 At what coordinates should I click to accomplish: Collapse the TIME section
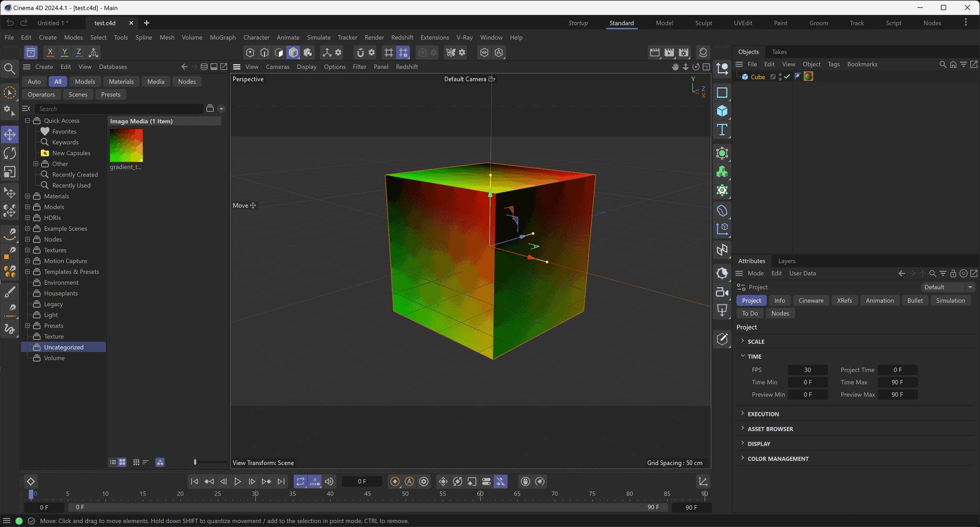[743, 356]
